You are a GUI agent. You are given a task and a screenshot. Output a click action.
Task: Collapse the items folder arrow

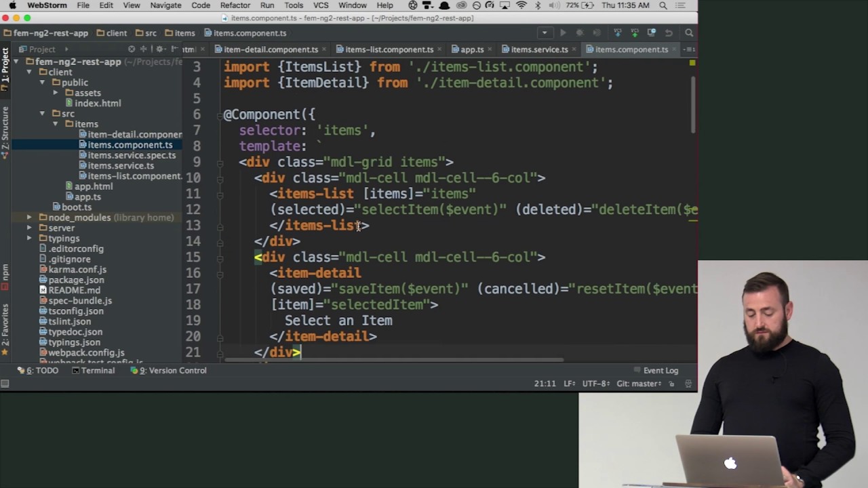[x=55, y=124]
